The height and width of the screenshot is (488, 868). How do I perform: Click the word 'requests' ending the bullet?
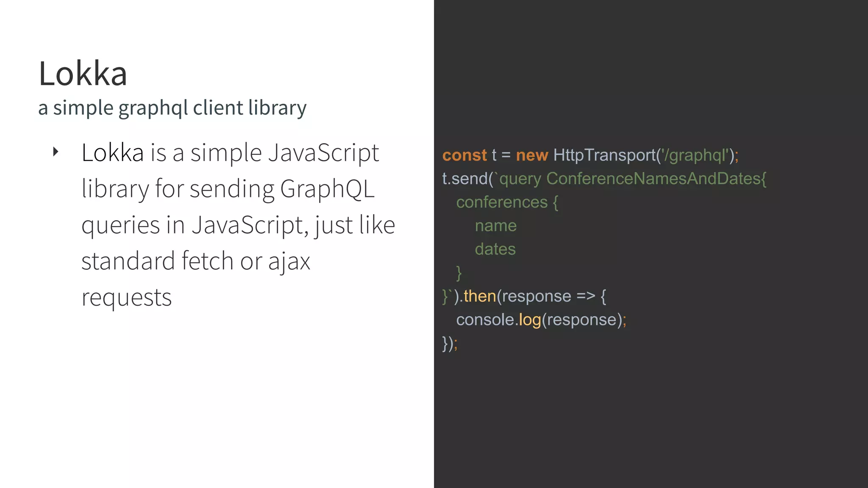(127, 297)
